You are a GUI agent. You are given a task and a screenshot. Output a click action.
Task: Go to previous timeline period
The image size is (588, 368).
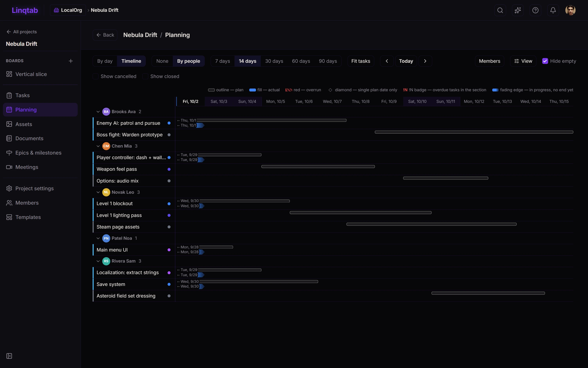click(387, 61)
